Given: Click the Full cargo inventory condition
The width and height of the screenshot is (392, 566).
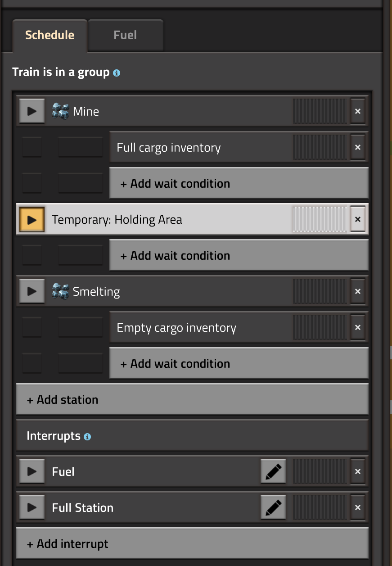Looking at the screenshot, I should point(200,147).
